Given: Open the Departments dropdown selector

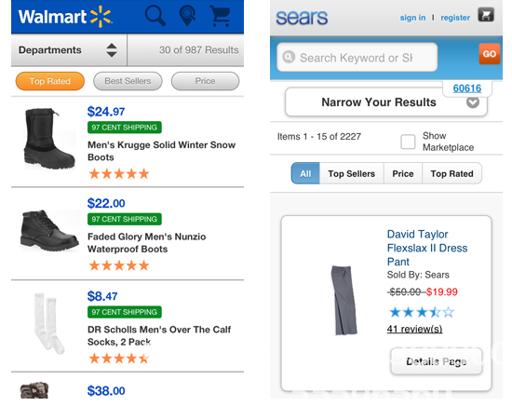Looking at the screenshot, I should pyautogui.click(x=69, y=50).
